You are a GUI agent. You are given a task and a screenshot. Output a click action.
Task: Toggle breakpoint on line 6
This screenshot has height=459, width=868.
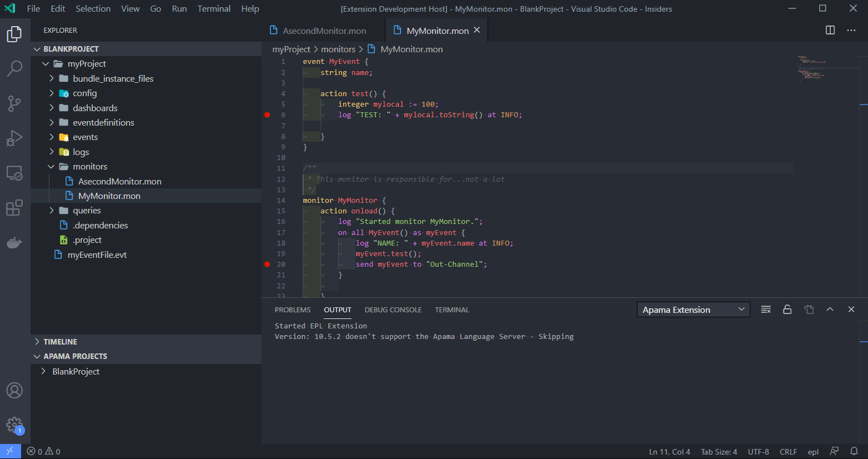(x=267, y=115)
